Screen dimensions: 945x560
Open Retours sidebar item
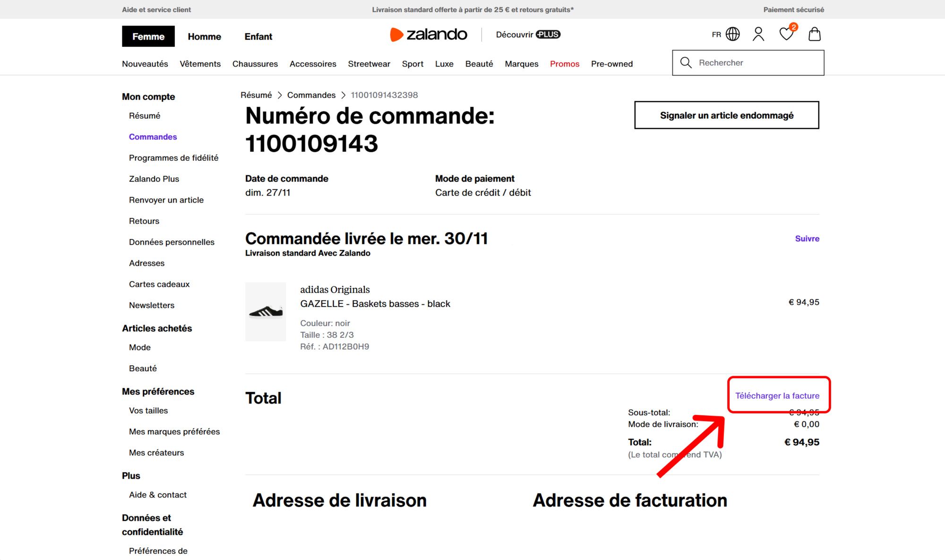144,221
